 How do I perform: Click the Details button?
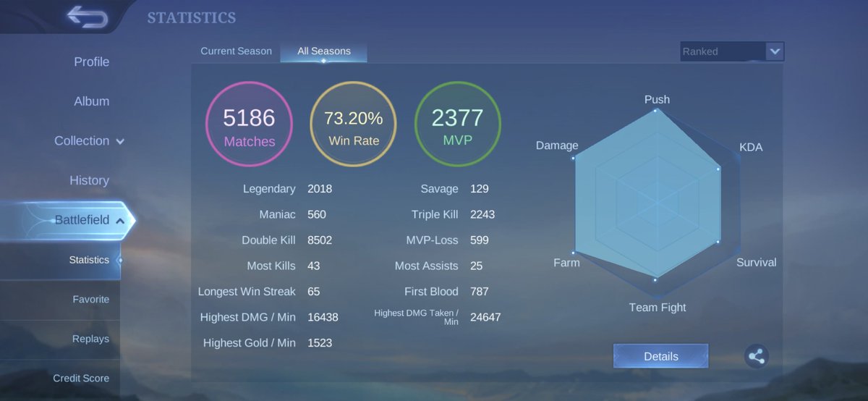click(x=661, y=356)
